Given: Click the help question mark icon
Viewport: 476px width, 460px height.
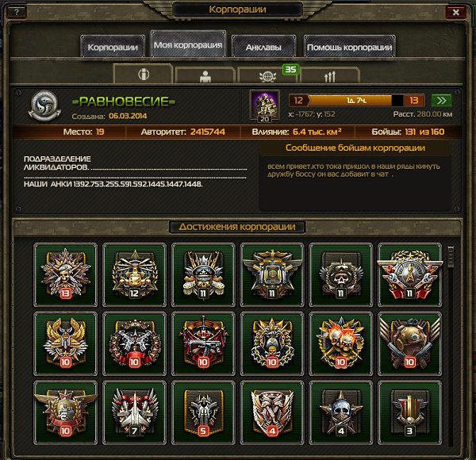Looking at the screenshot, I should pyautogui.click(x=17, y=12).
